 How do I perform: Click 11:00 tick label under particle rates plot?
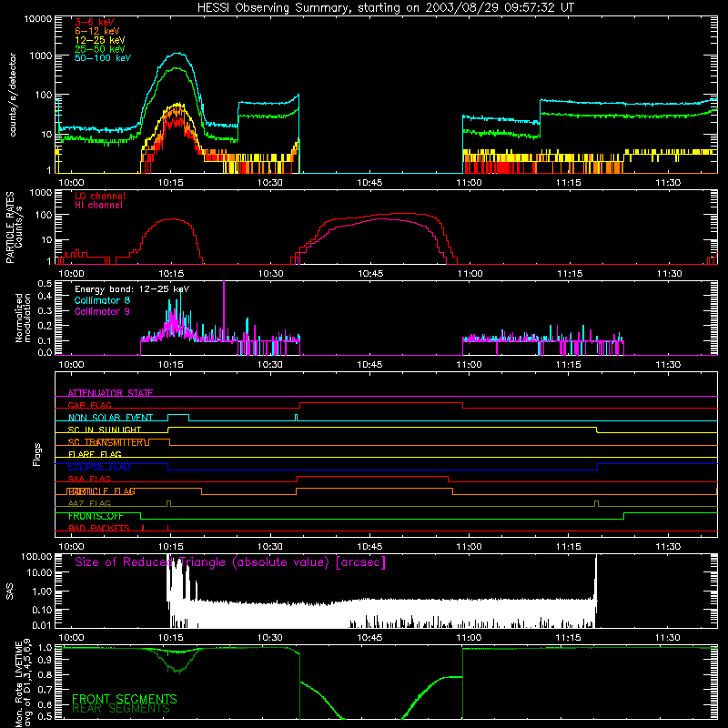[470, 274]
